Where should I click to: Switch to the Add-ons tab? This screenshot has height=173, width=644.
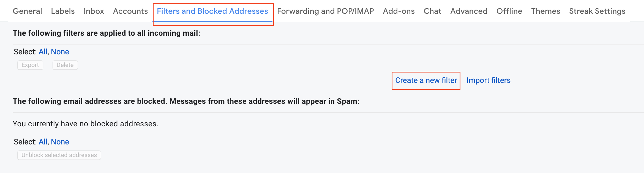399,11
